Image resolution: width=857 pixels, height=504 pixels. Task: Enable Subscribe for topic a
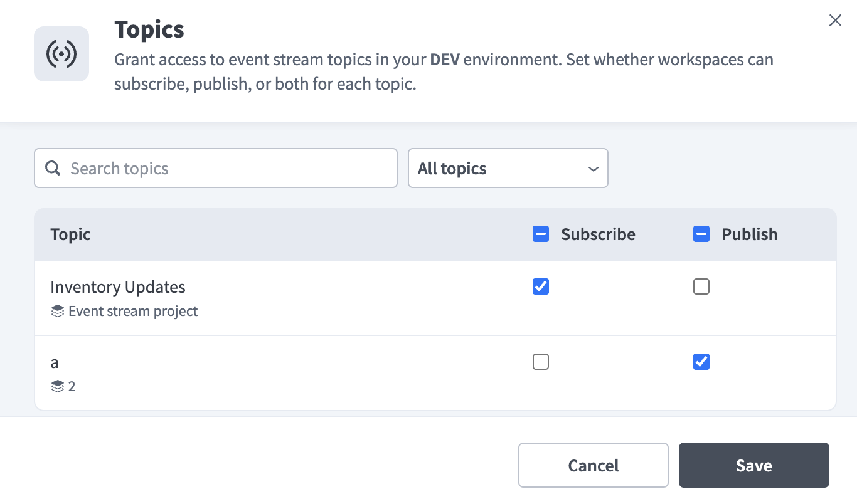tap(541, 362)
